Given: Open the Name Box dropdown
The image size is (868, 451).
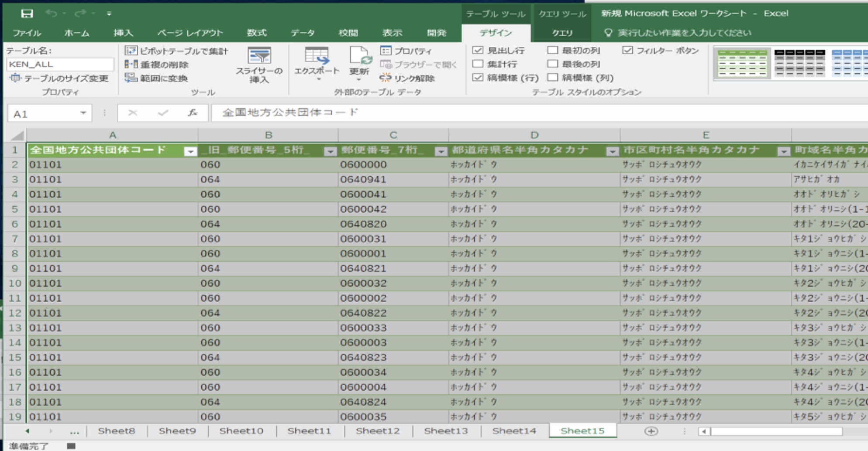Looking at the screenshot, I should tap(84, 113).
